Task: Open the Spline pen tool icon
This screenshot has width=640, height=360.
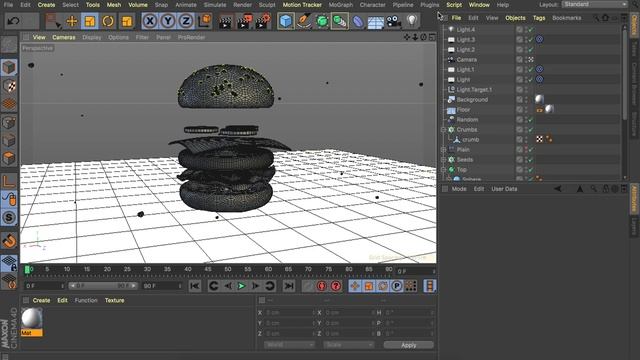Action: tap(304, 21)
